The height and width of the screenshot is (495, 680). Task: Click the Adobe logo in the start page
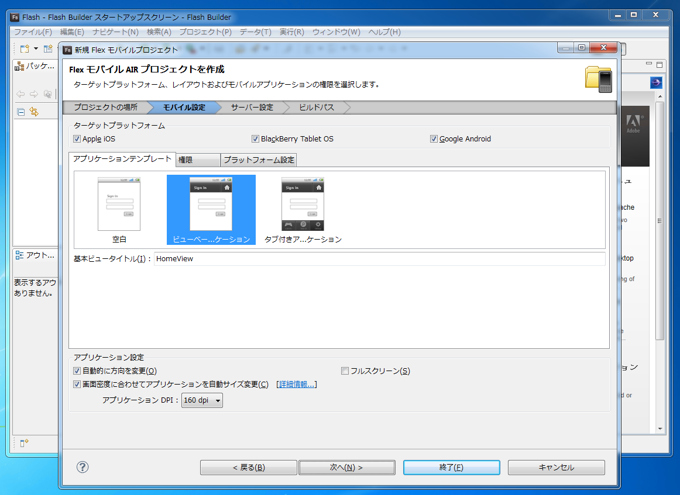tap(634, 124)
